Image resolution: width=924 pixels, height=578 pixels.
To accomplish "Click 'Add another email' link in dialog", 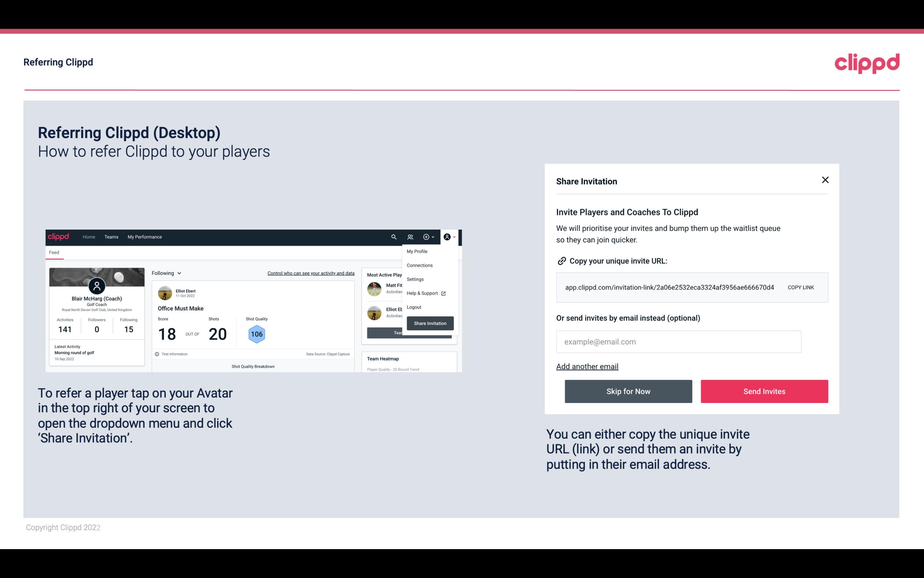I will [x=587, y=366].
